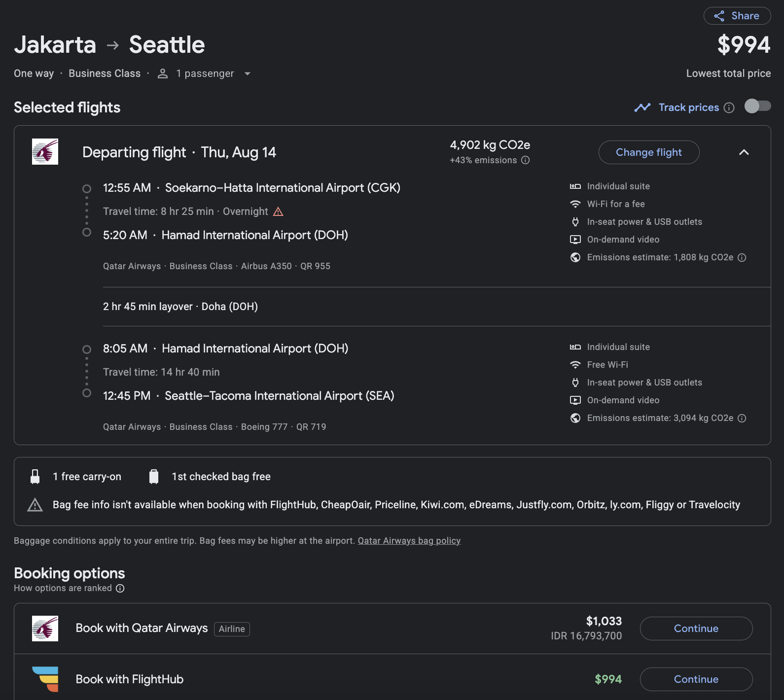Click the QR 719 flight details line

[x=214, y=427]
